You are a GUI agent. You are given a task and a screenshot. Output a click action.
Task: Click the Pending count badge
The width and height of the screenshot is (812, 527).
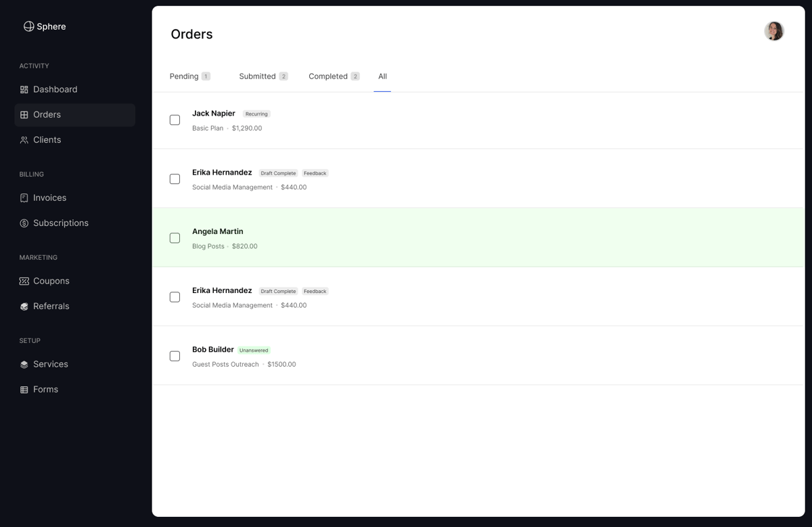click(206, 76)
